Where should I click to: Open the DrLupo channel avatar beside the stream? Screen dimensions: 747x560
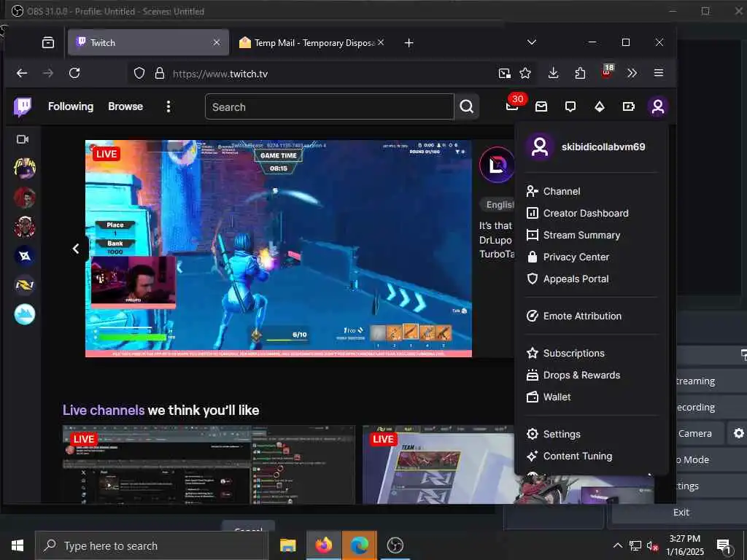coord(496,166)
